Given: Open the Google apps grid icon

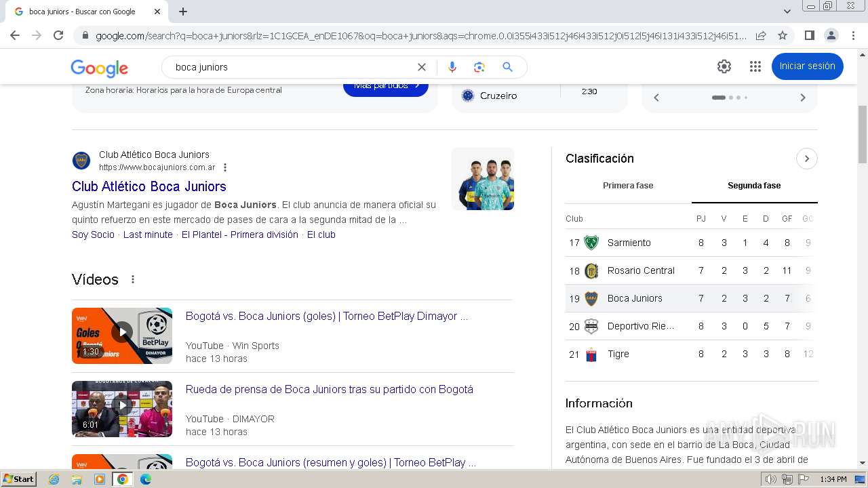Looking at the screenshot, I should click(755, 66).
